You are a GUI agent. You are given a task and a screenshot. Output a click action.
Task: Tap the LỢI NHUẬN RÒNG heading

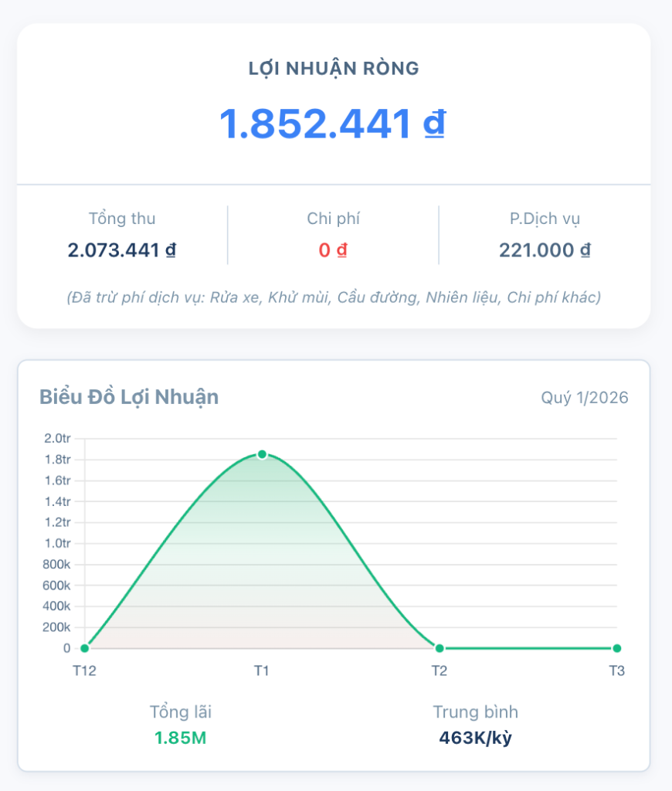click(335, 68)
